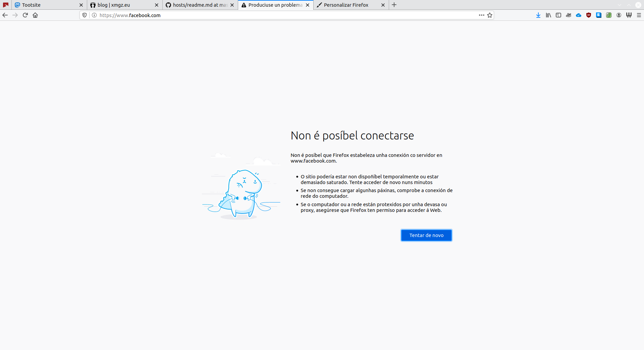Screen dimensions: 644x350
Task: Open the Privacy Badger extension
Action: click(569, 15)
